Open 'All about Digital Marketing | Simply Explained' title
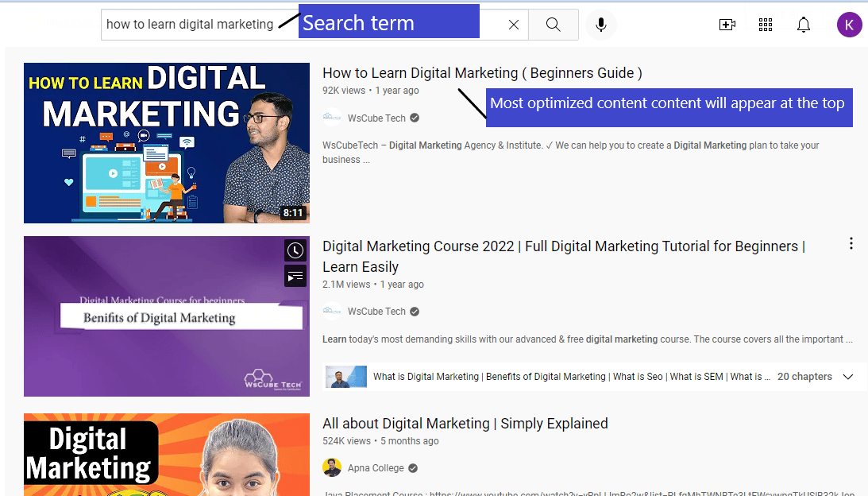The image size is (868, 496). pyautogui.click(x=465, y=424)
